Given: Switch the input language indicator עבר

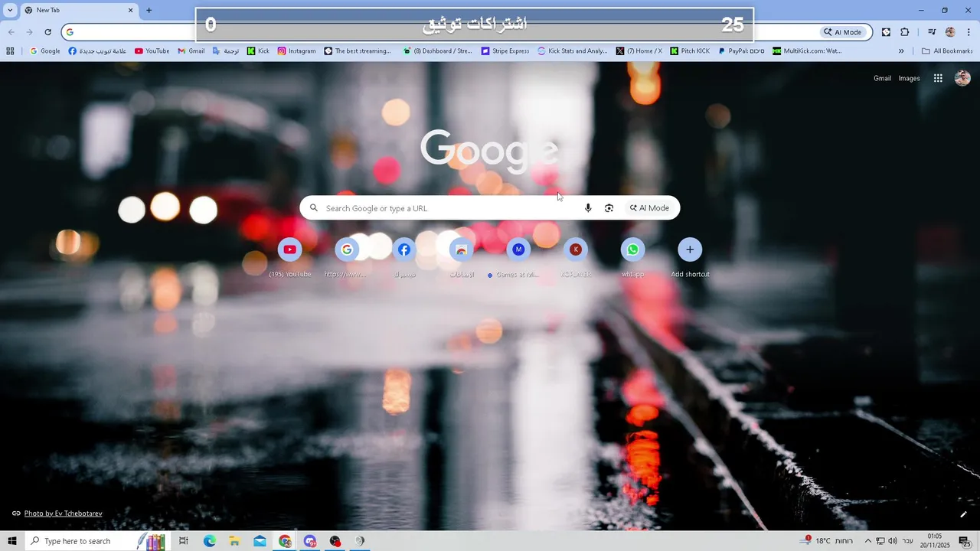Looking at the screenshot, I should pos(908,541).
